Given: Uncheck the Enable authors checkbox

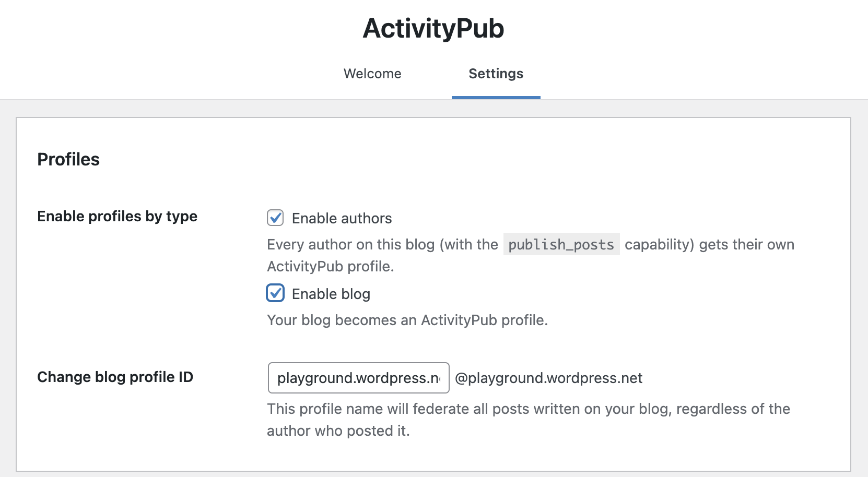Looking at the screenshot, I should (x=275, y=218).
